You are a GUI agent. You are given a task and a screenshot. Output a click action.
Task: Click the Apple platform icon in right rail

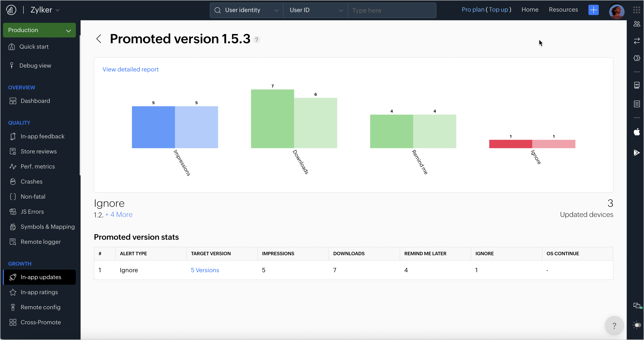coord(637,132)
